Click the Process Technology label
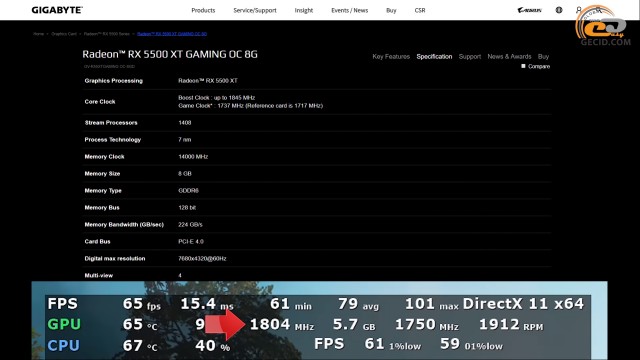 (112, 140)
